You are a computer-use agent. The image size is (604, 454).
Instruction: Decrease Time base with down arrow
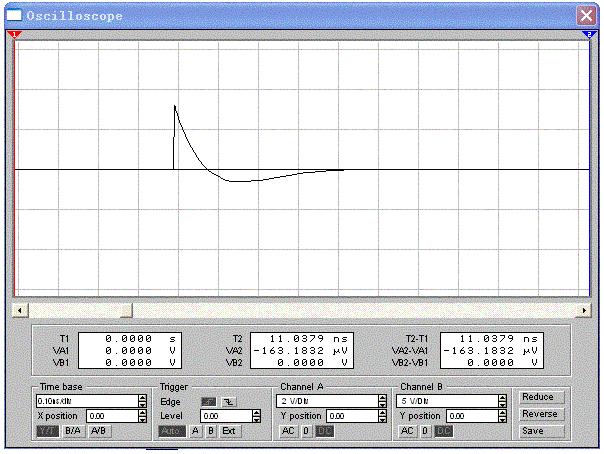pyautogui.click(x=143, y=404)
